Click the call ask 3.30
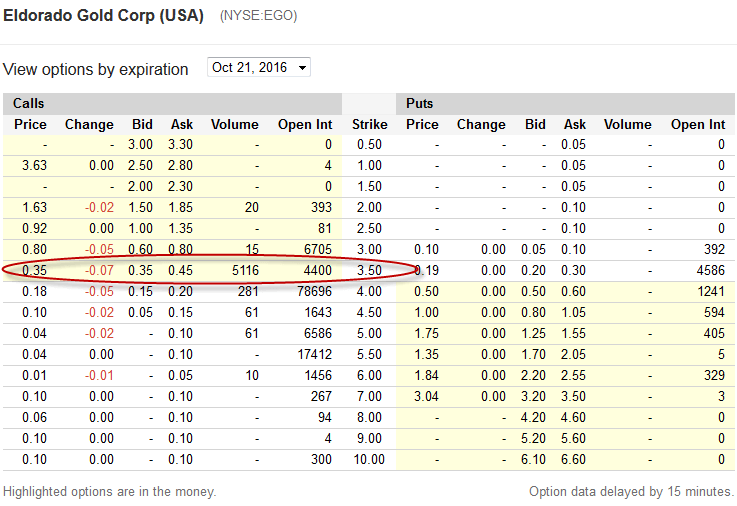 point(180,145)
